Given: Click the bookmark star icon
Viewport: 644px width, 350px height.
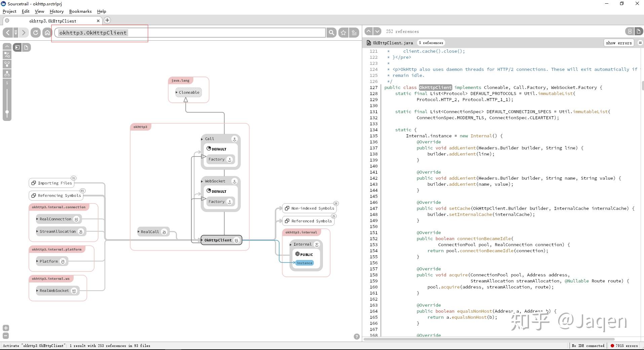Looking at the screenshot, I should pos(343,33).
